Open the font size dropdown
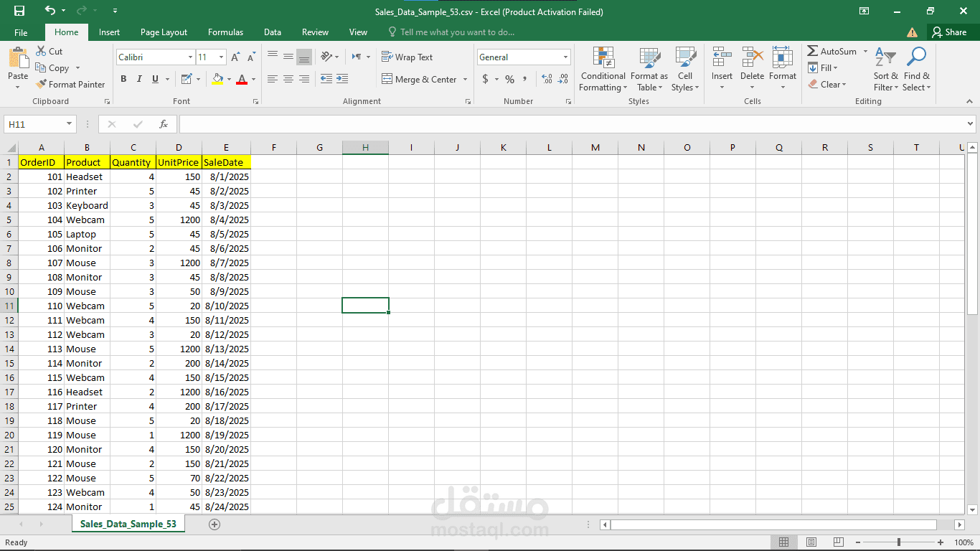The height and width of the screenshot is (551, 980). click(x=222, y=57)
